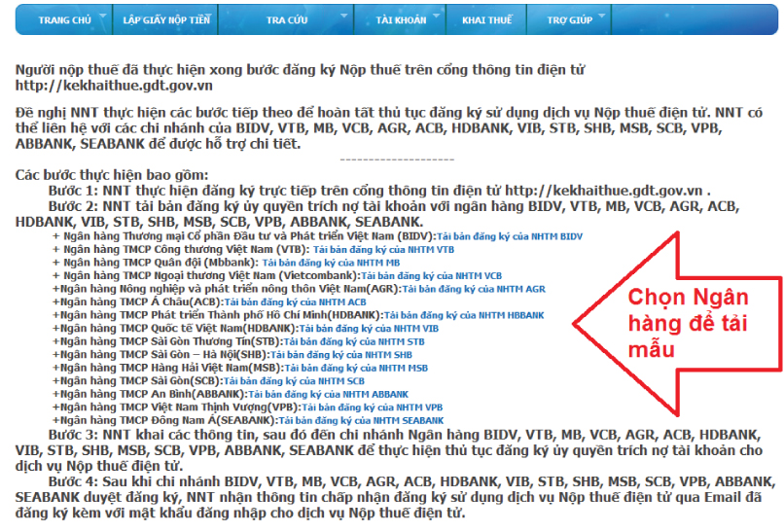Open the TRỢ GIÚP menu
784x532 pixels.
coord(569,20)
